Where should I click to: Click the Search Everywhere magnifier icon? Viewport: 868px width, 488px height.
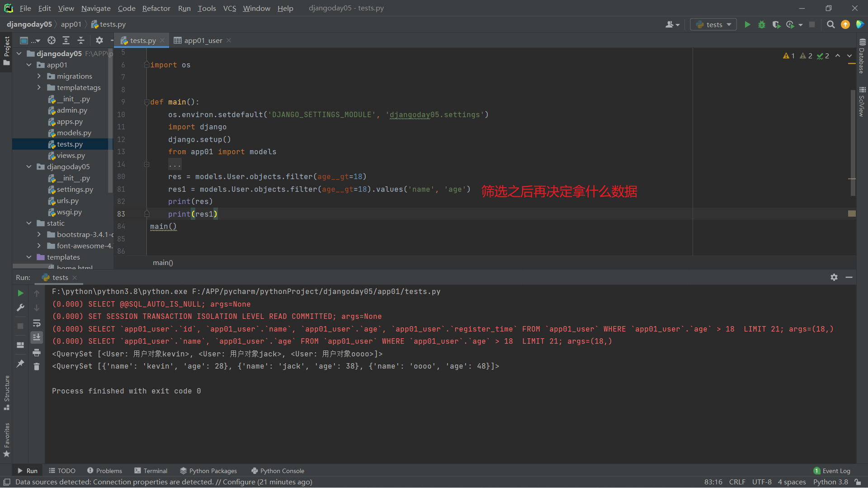830,24
